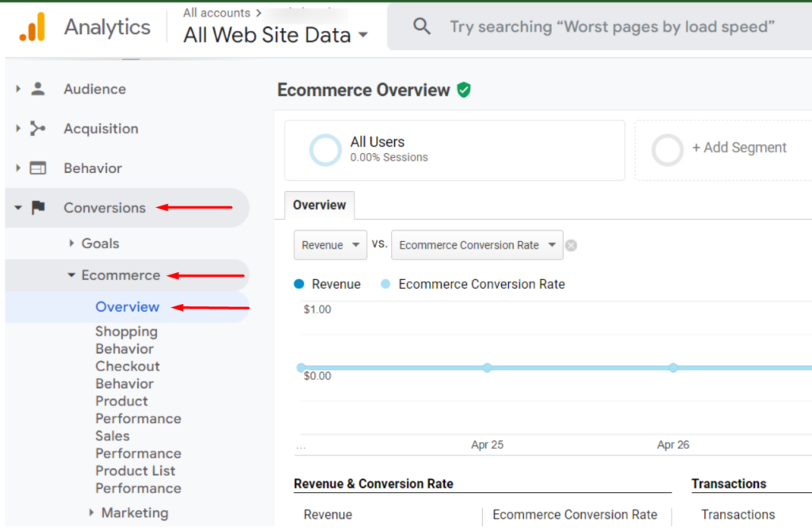Click into the Analytics search field

pyautogui.click(x=612, y=26)
